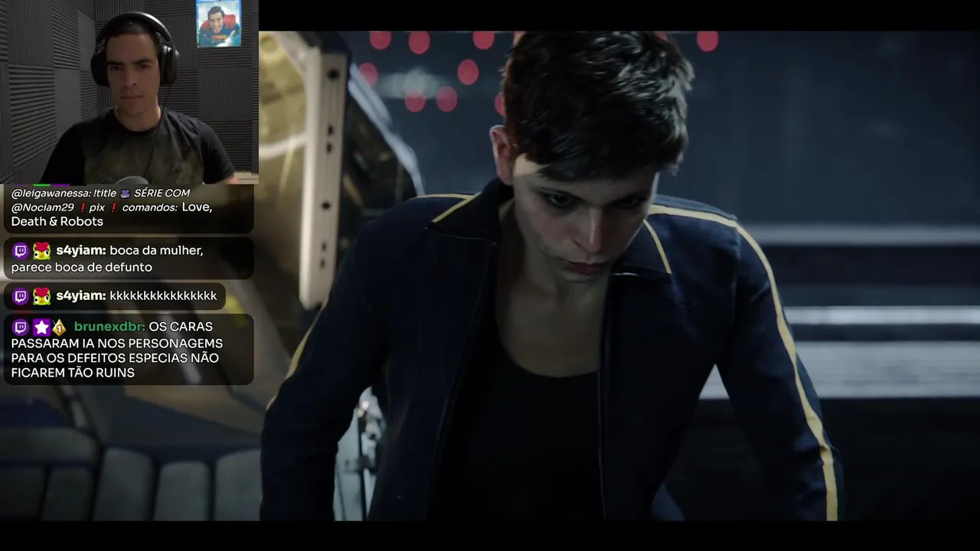Click the 'parece boca de defunto' text
980x551 pixels.
tap(82, 267)
